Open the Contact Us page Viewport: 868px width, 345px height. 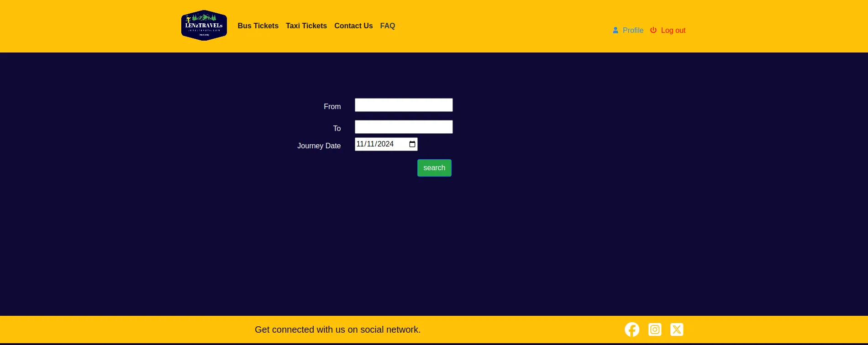click(x=353, y=26)
